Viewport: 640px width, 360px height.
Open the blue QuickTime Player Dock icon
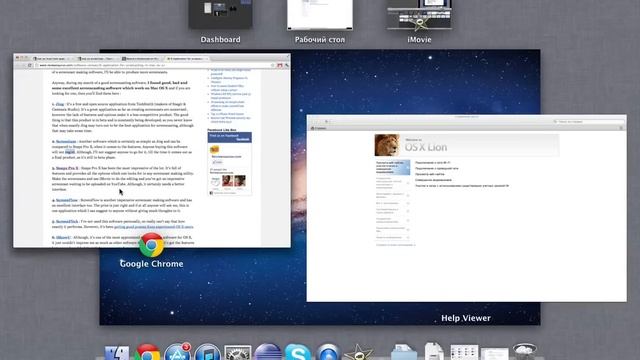[x=328, y=352]
